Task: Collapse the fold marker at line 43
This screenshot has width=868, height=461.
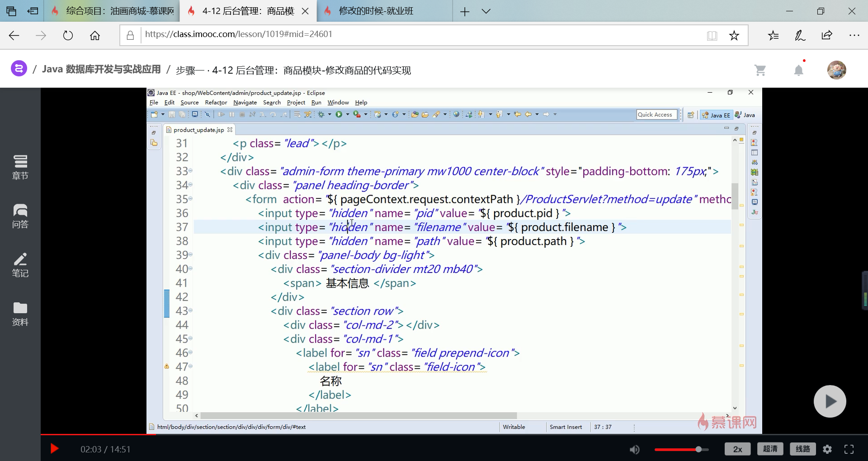Action: 190,310
